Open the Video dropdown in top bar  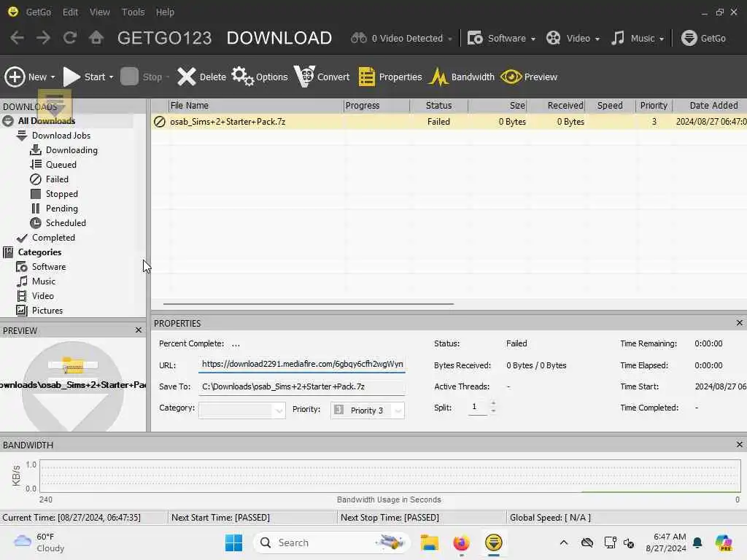(597, 39)
